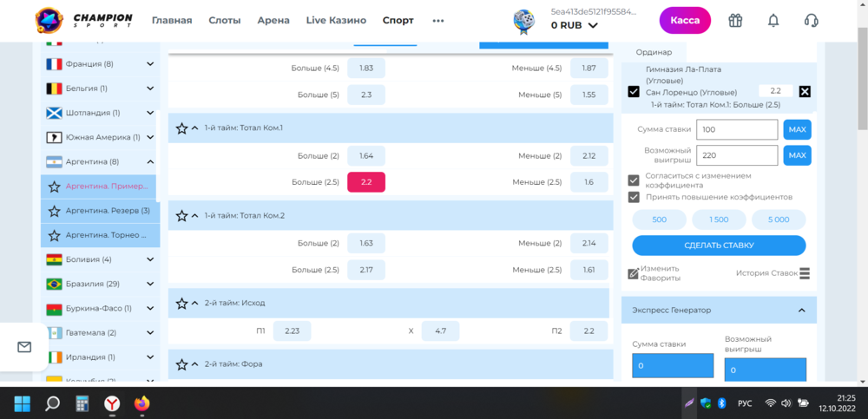Expand Бразилия (29) country list

point(150,284)
